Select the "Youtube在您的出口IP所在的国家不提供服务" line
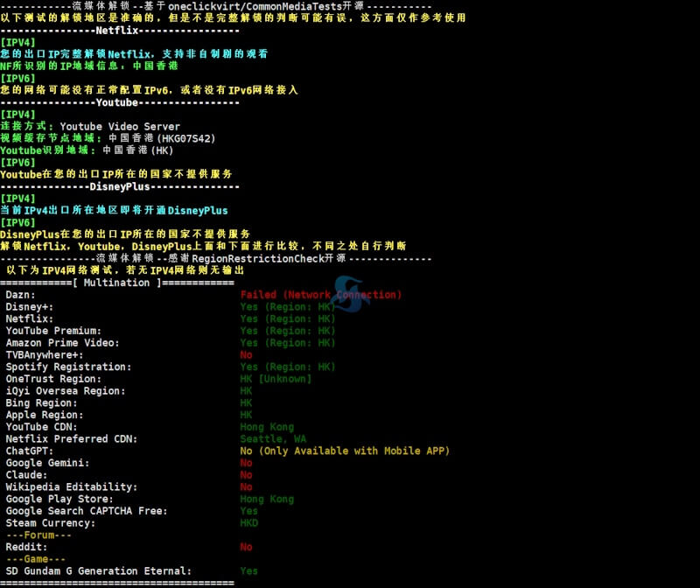The height and width of the screenshot is (588, 700). 116,174
